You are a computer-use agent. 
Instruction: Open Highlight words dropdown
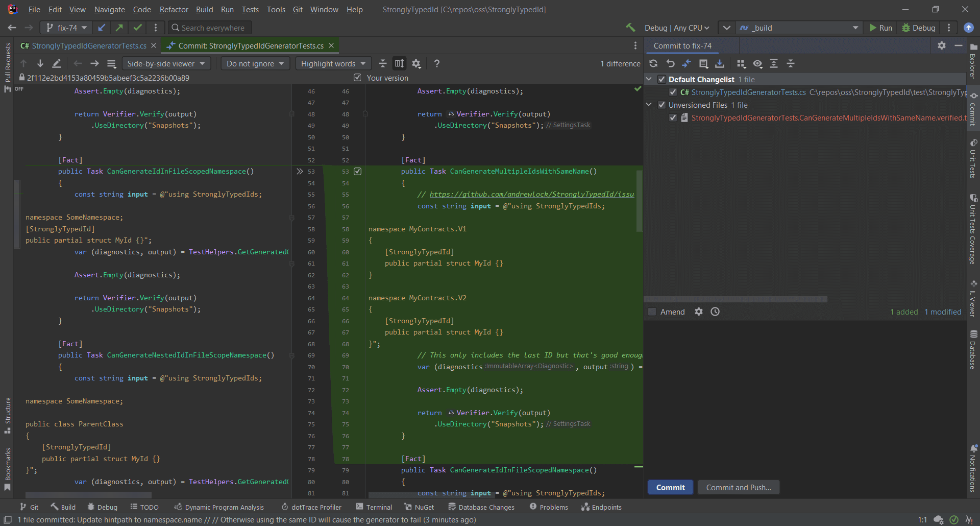click(x=333, y=63)
